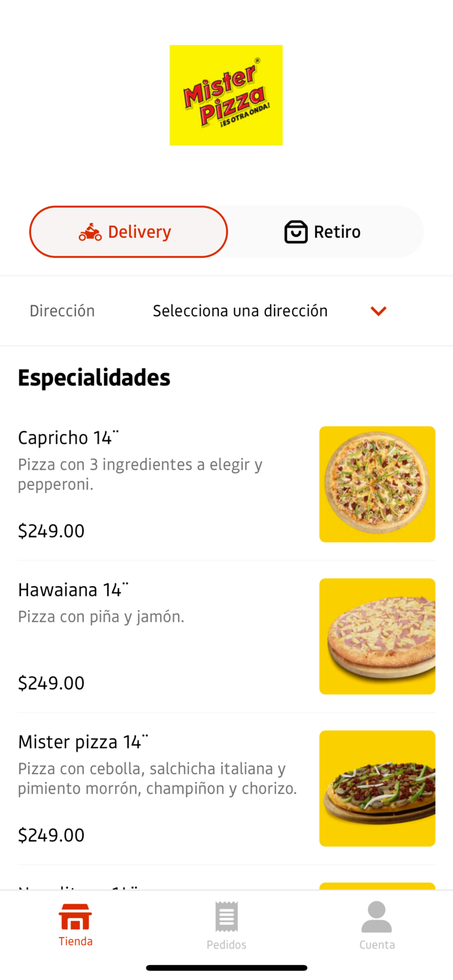
Task: Click the Mister Pizza logo
Action: [x=226, y=95]
